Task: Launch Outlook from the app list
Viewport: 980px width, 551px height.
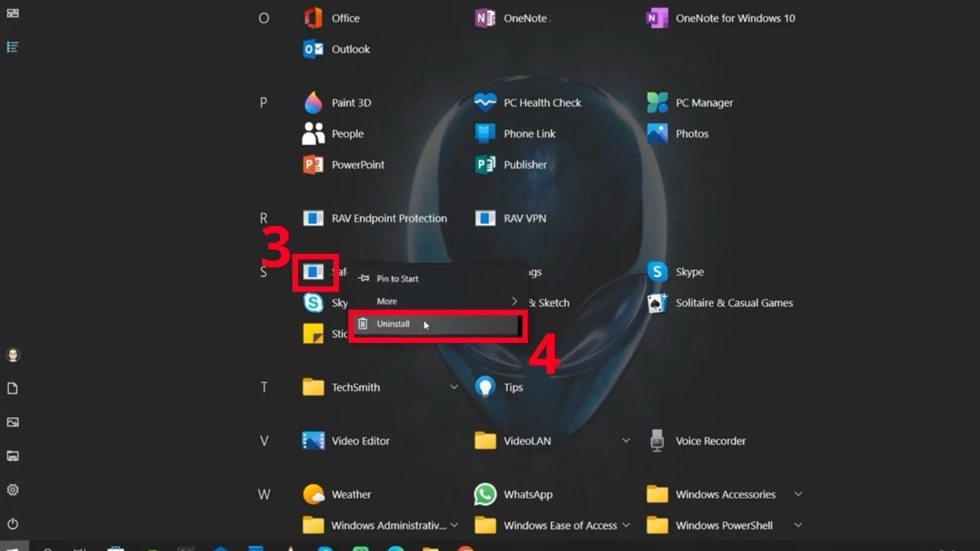Action: pyautogui.click(x=336, y=49)
